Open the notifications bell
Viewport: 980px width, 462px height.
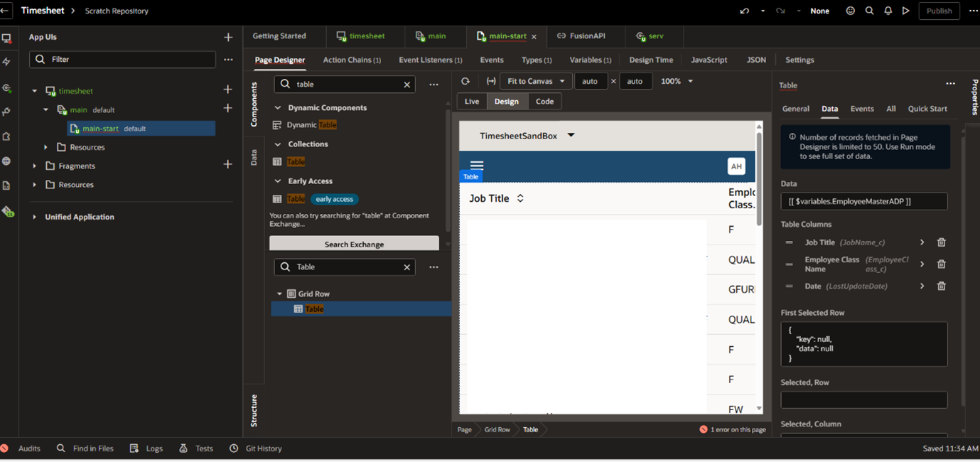point(888,11)
